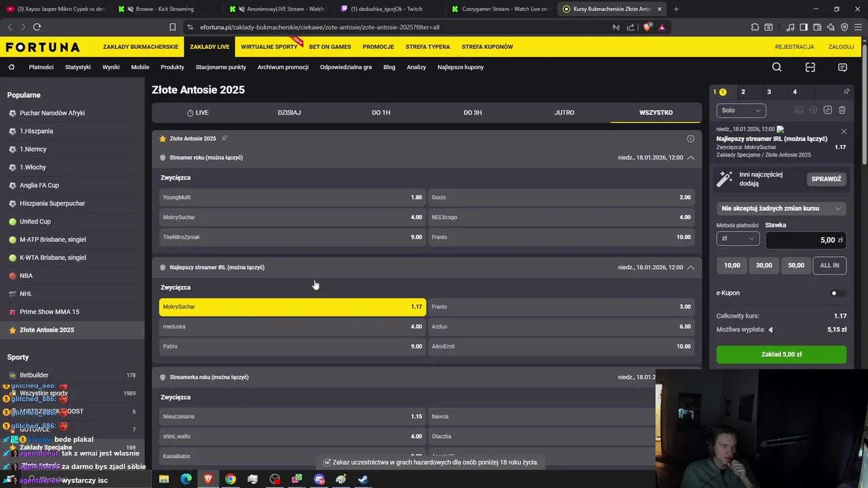868x488 pixels.
Task: Select MokrySuchar 1.17 odds in IRL streamer
Action: coord(292,307)
